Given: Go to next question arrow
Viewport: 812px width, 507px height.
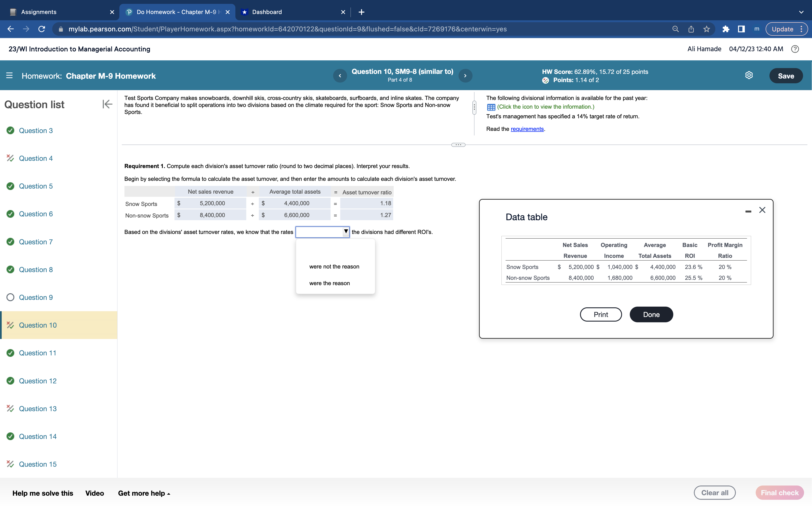Looking at the screenshot, I should point(465,76).
